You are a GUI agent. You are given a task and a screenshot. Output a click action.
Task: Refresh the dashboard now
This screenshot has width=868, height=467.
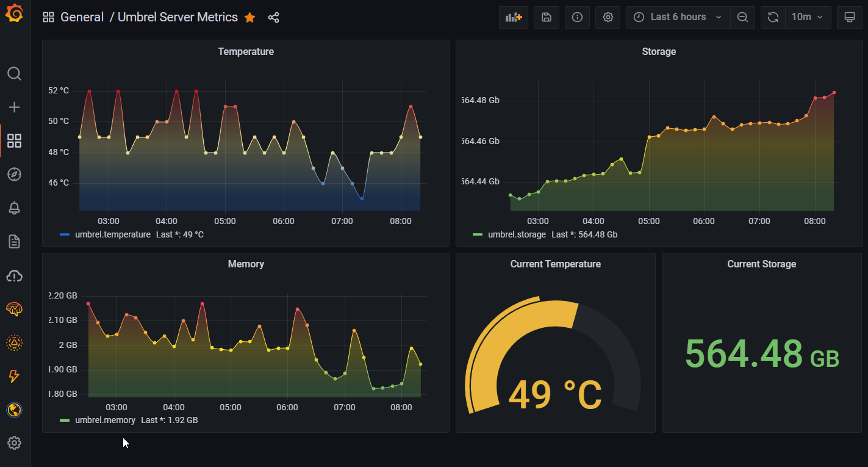pos(773,17)
